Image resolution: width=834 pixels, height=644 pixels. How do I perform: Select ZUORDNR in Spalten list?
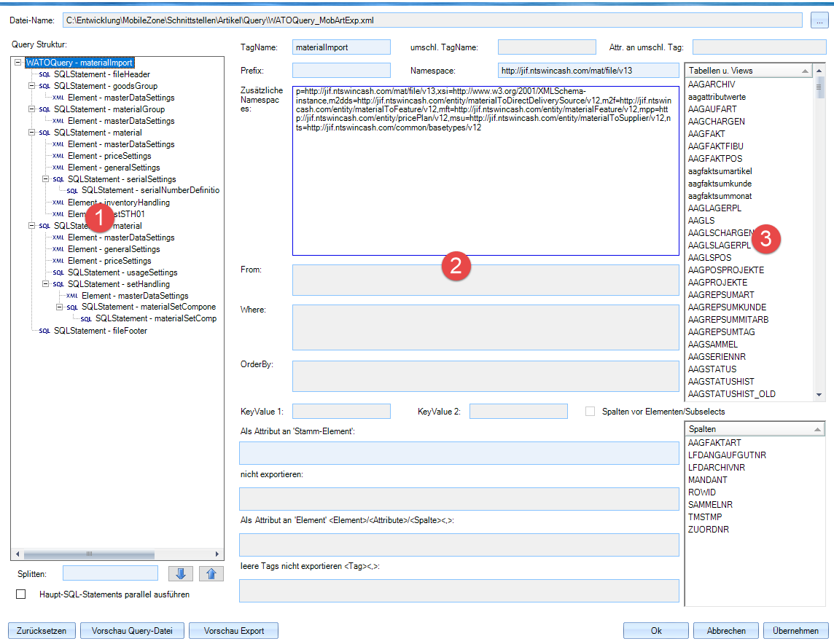(709, 529)
